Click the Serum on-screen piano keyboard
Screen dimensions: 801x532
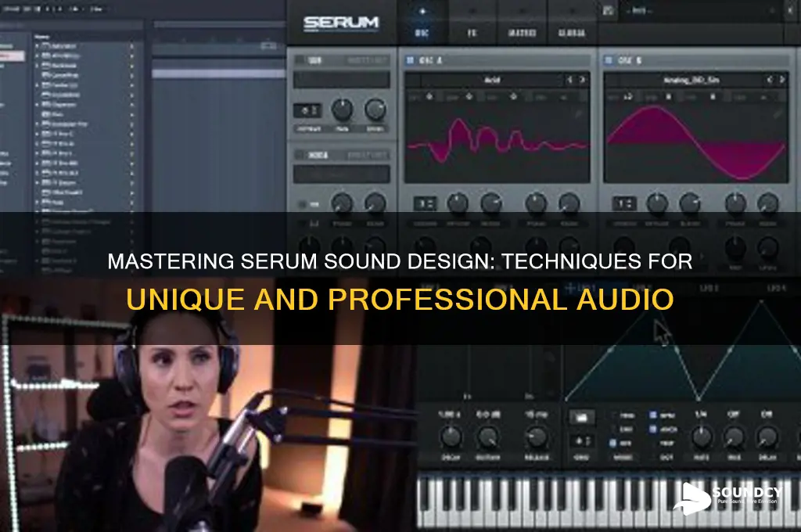[609, 501]
